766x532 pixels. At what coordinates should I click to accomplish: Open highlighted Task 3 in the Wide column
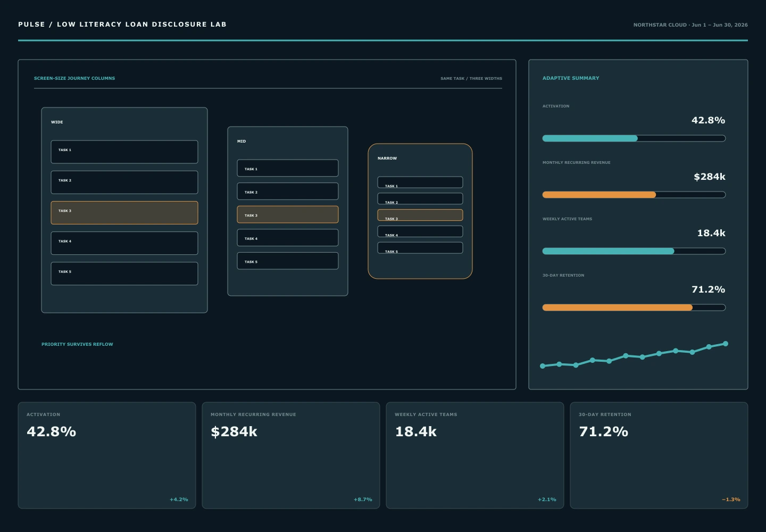124,213
